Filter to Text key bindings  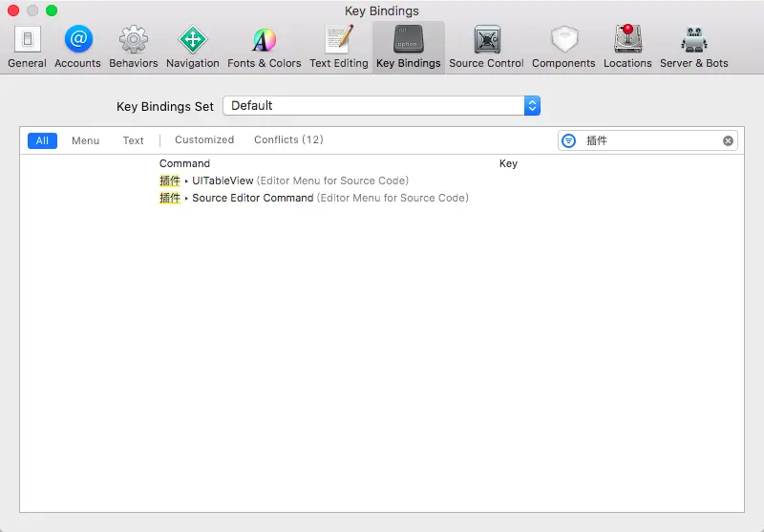point(133,140)
